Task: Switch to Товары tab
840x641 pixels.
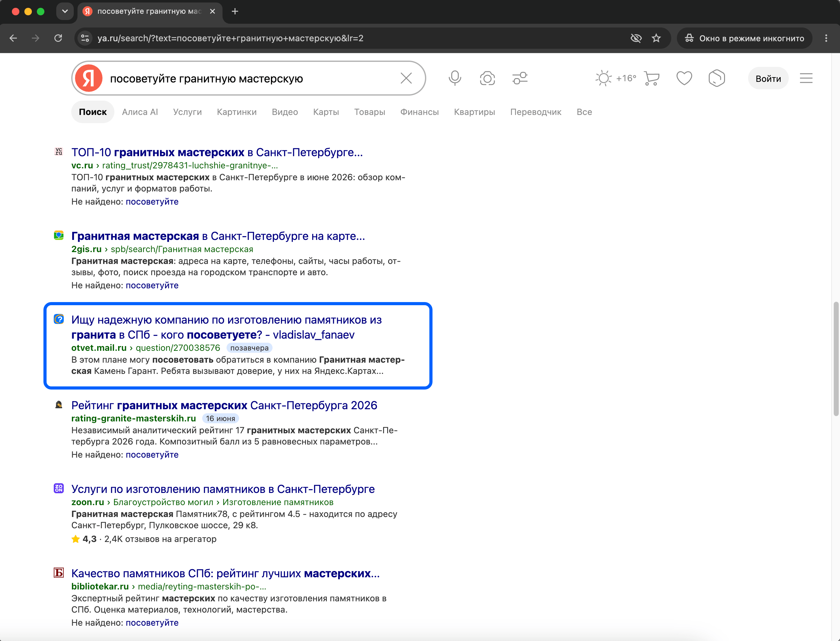Action: coord(369,112)
